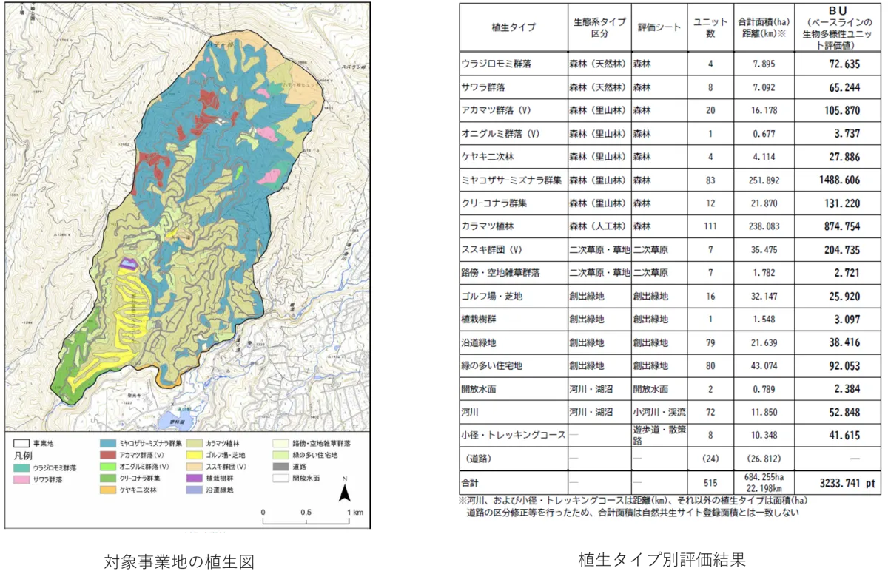Click the ユニット数 column header
888x588 pixels.
pyautogui.click(x=710, y=27)
